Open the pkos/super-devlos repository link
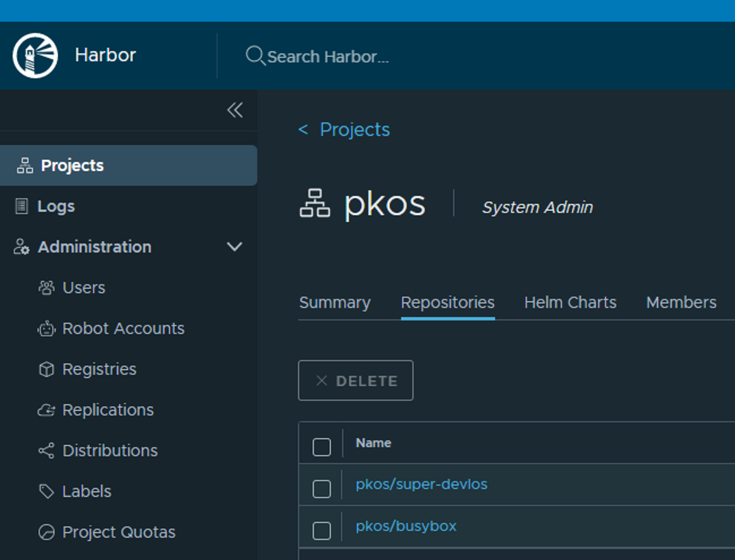 421,484
